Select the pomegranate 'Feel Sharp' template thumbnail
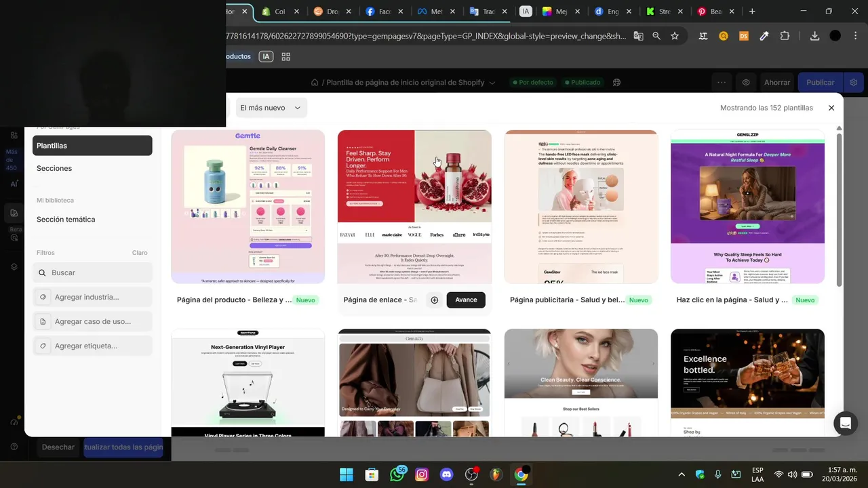Image resolution: width=868 pixels, height=488 pixels. (414, 207)
